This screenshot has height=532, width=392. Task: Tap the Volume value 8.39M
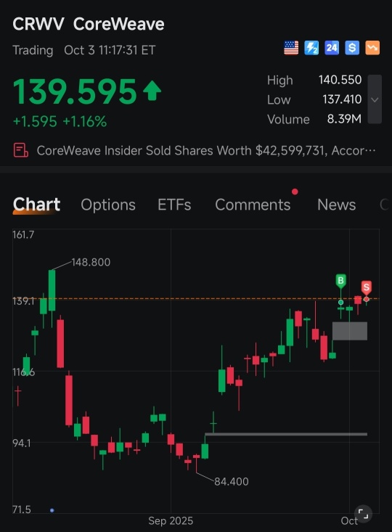(x=344, y=119)
